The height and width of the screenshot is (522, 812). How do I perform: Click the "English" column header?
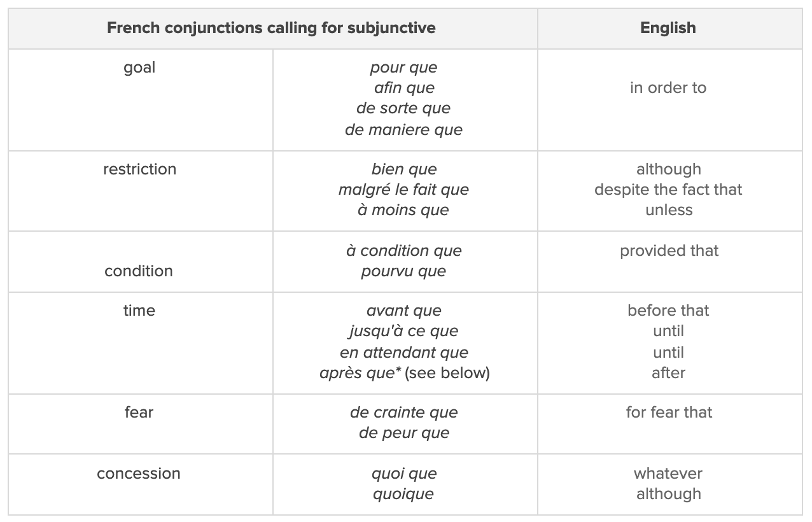pyautogui.click(x=668, y=28)
